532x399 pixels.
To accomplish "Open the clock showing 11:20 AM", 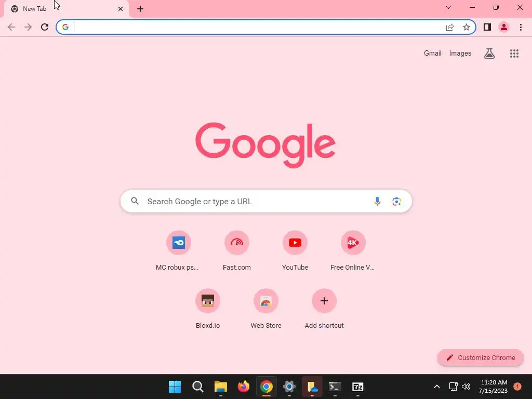I will point(493,387).
